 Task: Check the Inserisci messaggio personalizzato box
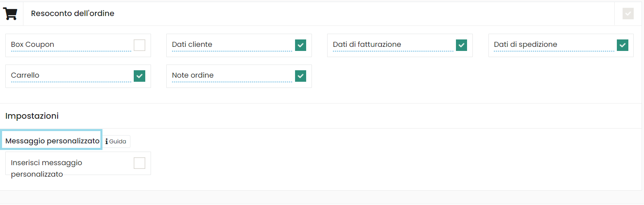click(x=139, y=163)
